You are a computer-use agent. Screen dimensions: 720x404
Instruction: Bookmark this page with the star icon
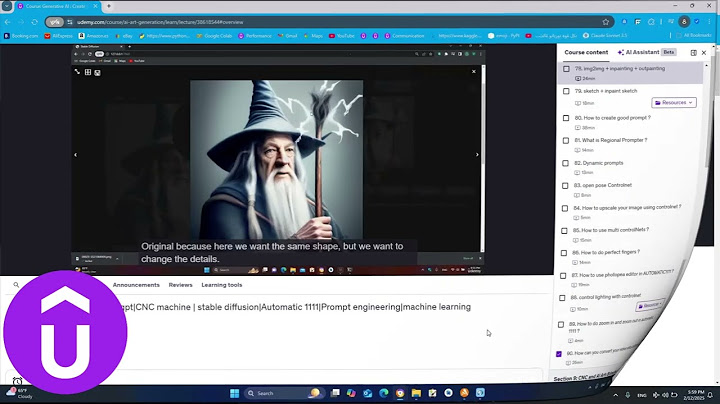[x=606, y=22]
